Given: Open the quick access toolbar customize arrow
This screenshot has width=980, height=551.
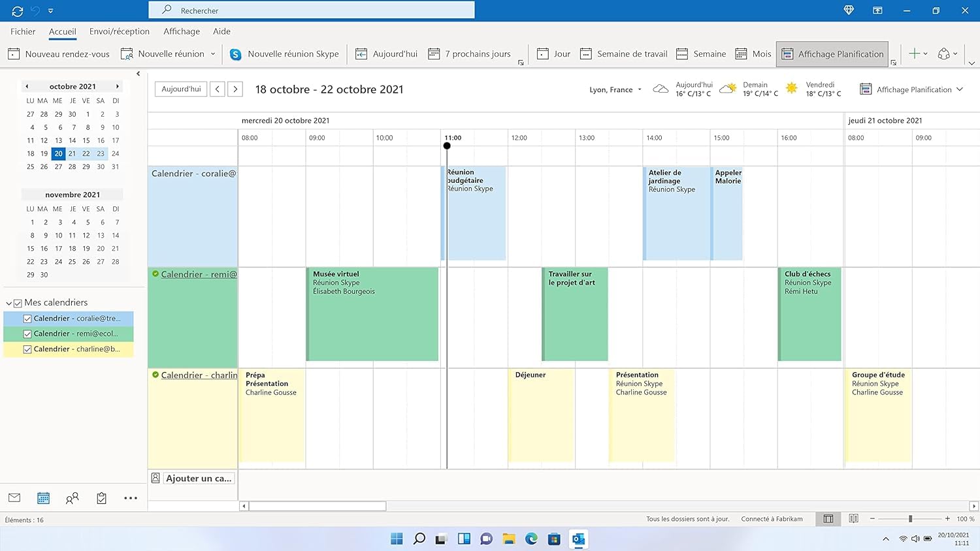Looking at the screenshot, I should coord(51,11).
